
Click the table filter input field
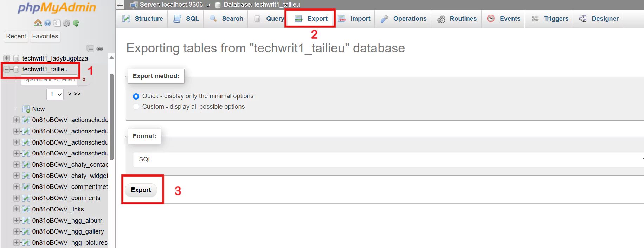point(49,80)
